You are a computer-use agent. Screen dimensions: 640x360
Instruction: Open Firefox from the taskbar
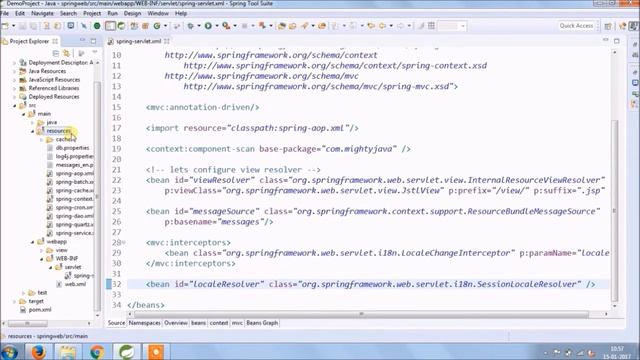38,351
